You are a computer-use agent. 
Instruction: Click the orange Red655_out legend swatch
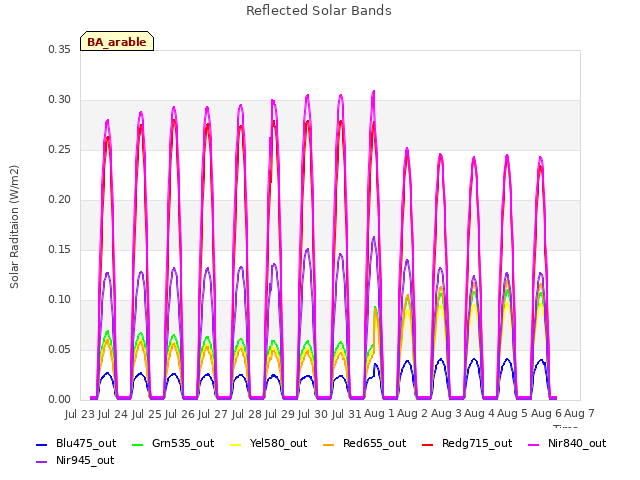pos(329,444)
